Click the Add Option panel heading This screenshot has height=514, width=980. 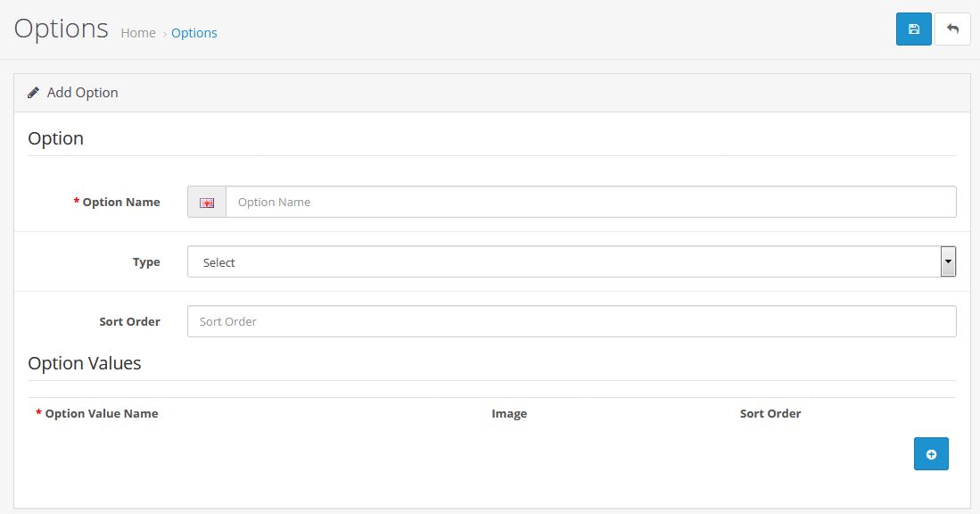83,93
